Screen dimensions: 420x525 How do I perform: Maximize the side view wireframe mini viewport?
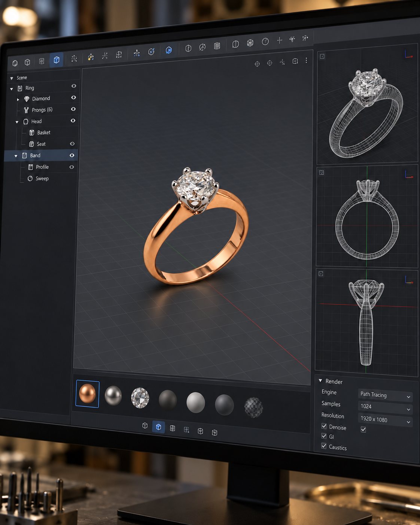point(321,274)
